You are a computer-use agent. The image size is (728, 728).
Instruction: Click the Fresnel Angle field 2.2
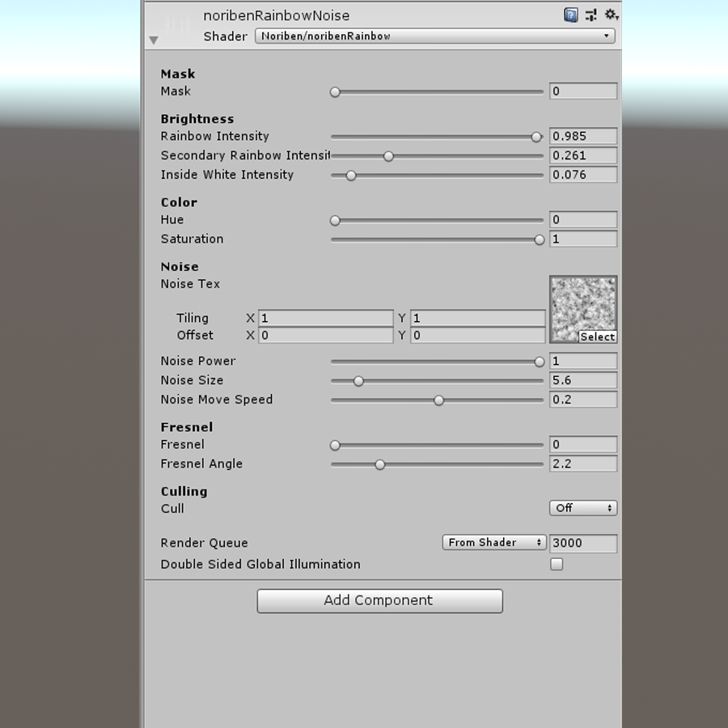(583, 463)
